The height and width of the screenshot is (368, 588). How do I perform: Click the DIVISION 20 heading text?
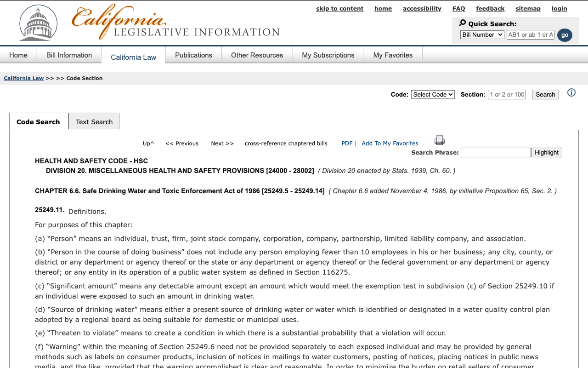pos(180,171)
